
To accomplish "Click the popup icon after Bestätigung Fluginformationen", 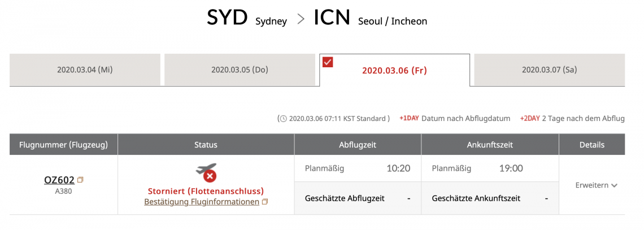I will (x=265, y=202).
